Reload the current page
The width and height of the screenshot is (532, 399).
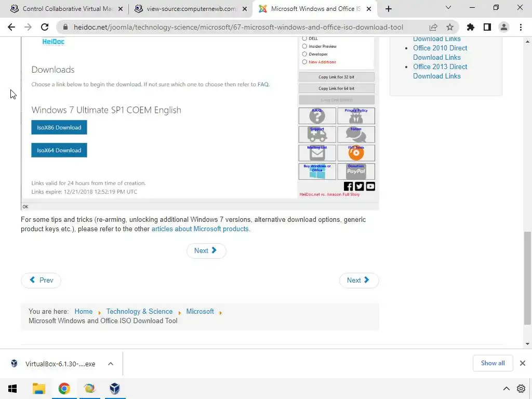click(x=45, y=27)
